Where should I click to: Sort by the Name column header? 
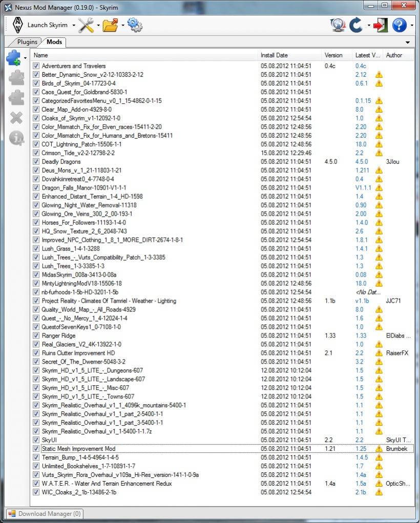click(144, 55)
